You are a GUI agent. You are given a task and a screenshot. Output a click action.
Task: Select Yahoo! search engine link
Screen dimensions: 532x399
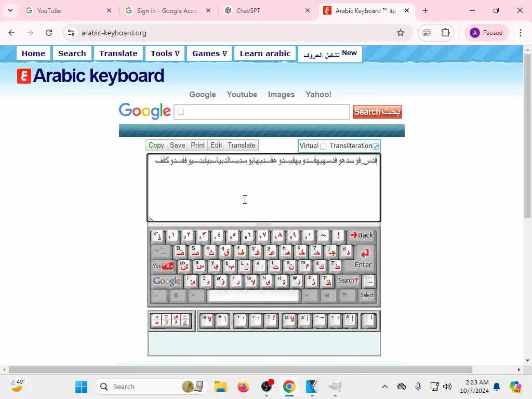click(318, 95)
